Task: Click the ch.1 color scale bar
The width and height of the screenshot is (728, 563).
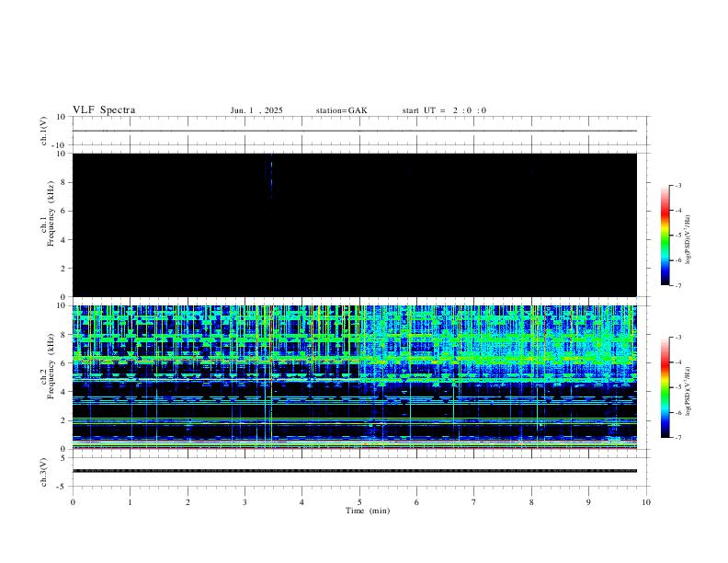Action: click(665, 236)
